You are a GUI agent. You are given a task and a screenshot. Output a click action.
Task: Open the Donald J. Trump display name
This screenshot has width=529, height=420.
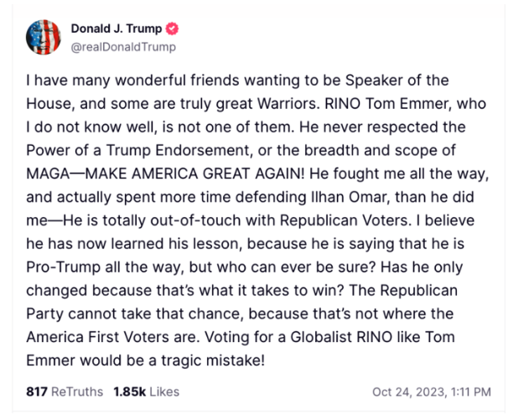(117, 29)
